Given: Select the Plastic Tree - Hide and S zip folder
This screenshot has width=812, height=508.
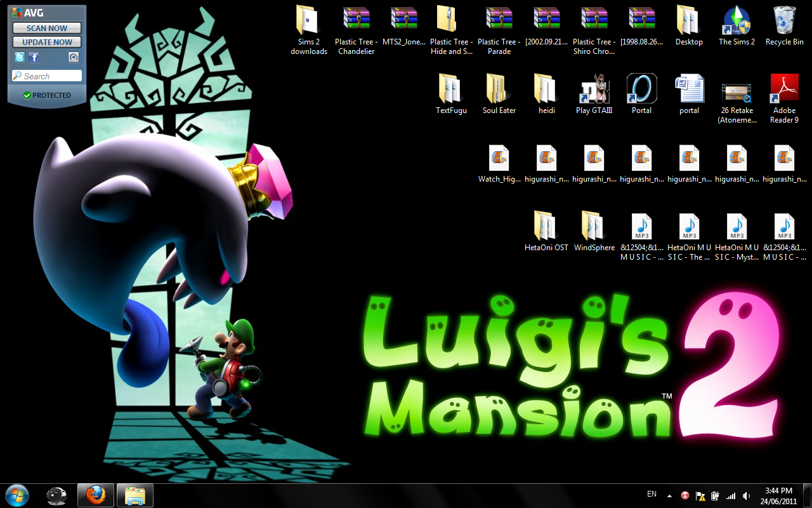Looking at the screenshot, I should pos(452,30).
